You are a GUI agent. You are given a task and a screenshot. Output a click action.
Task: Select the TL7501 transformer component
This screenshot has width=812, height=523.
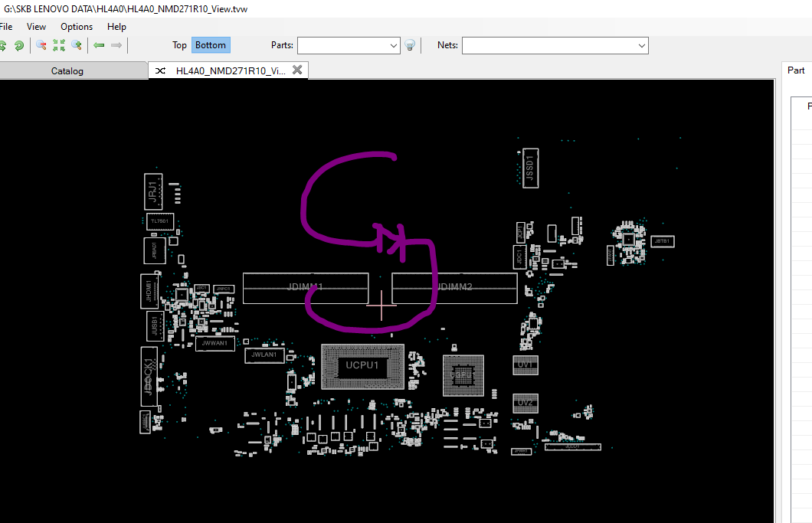pos(160,221)
